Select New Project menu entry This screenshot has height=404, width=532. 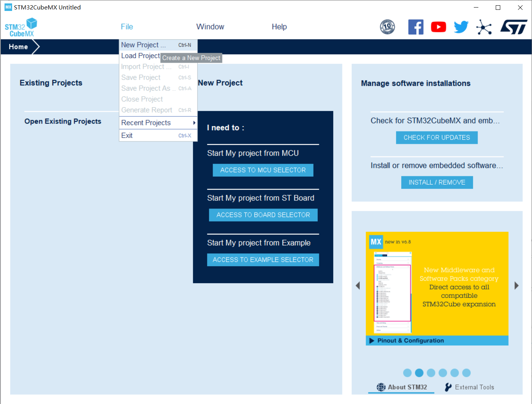point(158,45)
